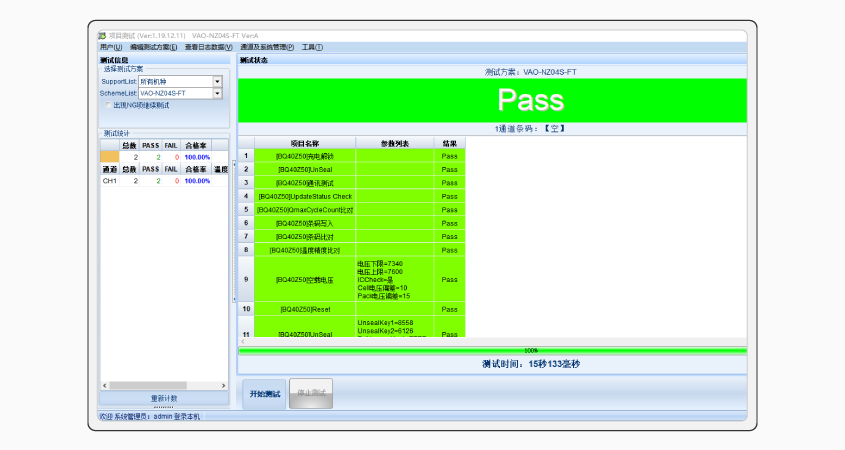Open the 编辑测试方案(E) menu
The image size is (845, 450).
coord(153,47)
